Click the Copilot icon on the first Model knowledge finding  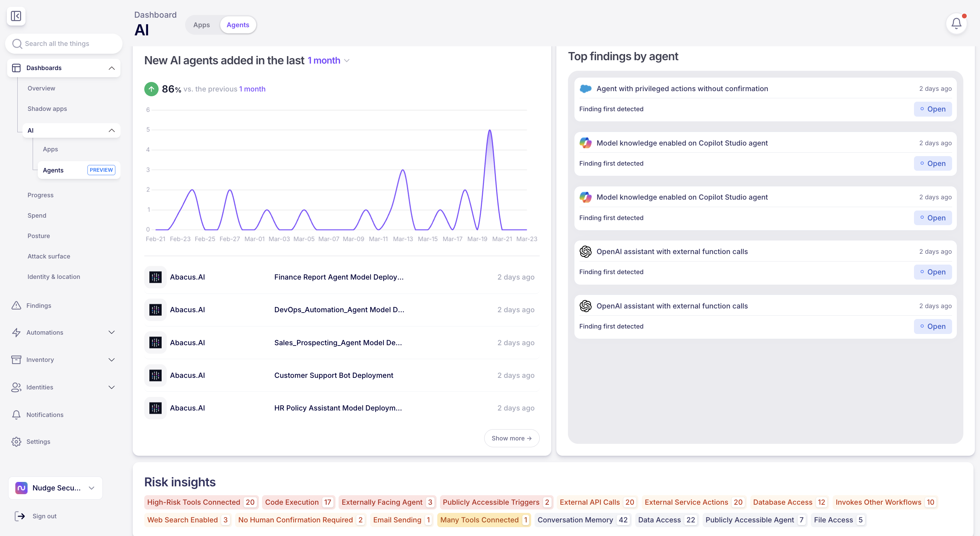(x=586, y=143)
